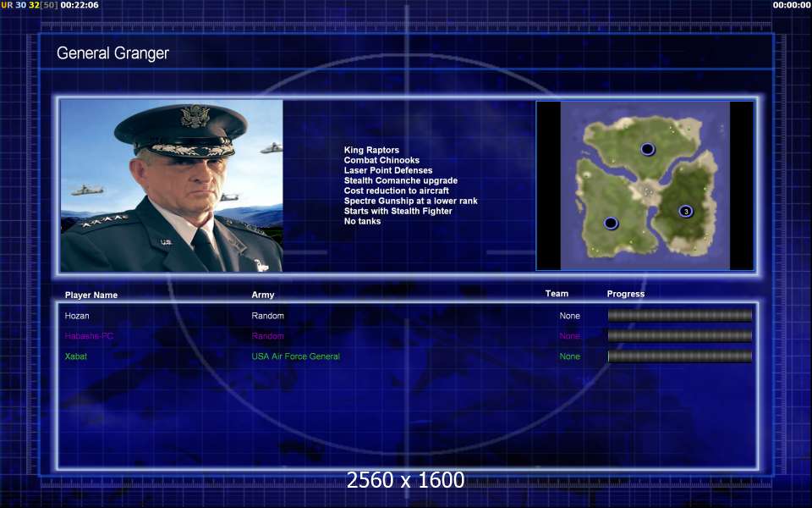This screenshot has height=508, width=812.
Task: Click the King Raptors feature line
Action: pos(372,150)
